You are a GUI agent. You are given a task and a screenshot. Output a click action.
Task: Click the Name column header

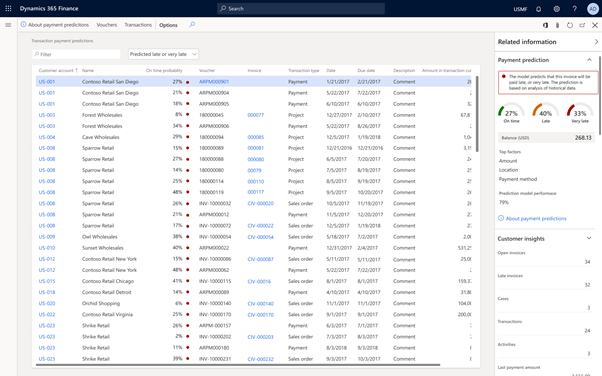(x=88, y=70)
